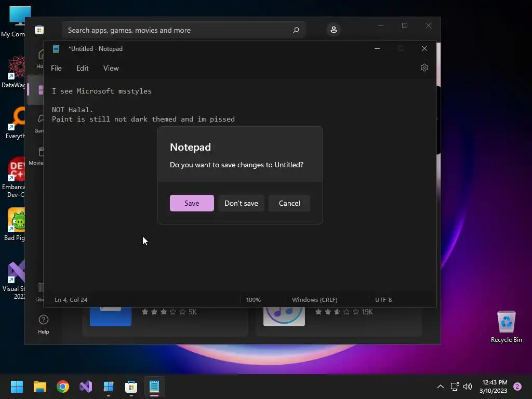Screen dimensions: 532x399
Task: Click the line 'I see Microsoft msstyles'
Action: [102, 91]
